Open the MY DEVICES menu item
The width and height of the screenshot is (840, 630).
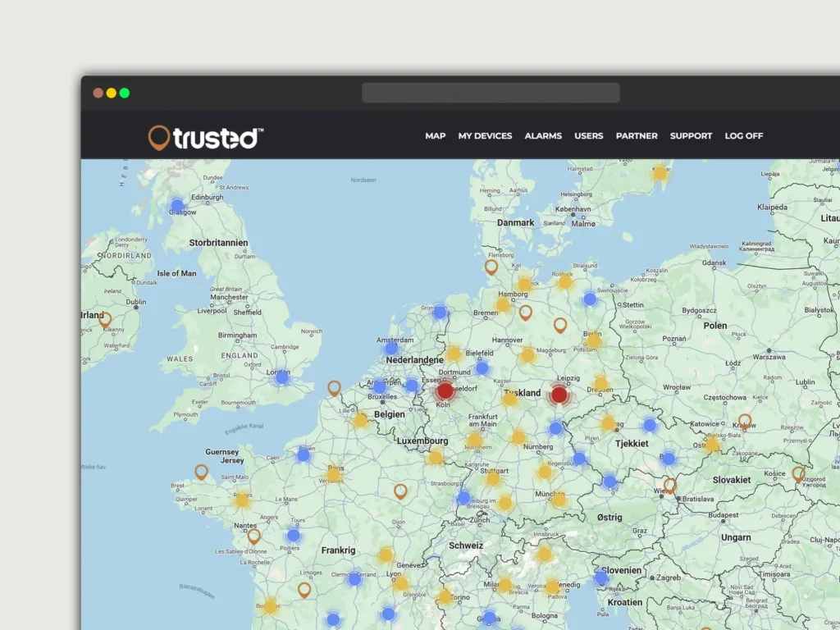coord(485,136)
